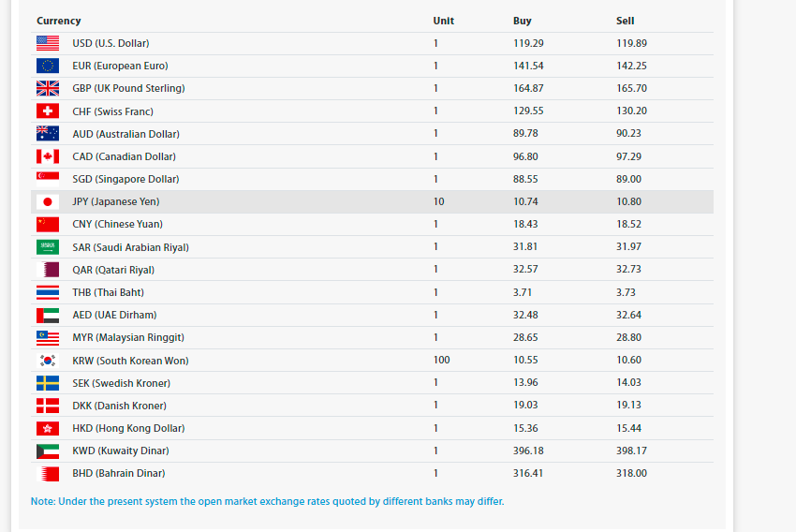Click the KWD buy rate 396.18
Screen dimensions: 796x532
pyautogui.click(x=528, y=451)
